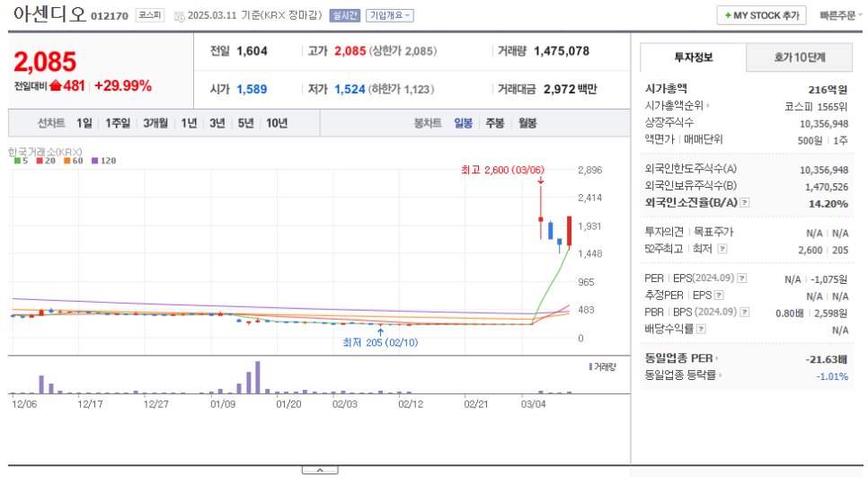Screen dimensions: 868x477
Task: Click the plus icon in MY STOCK 추가
Action: pos(728,15)
